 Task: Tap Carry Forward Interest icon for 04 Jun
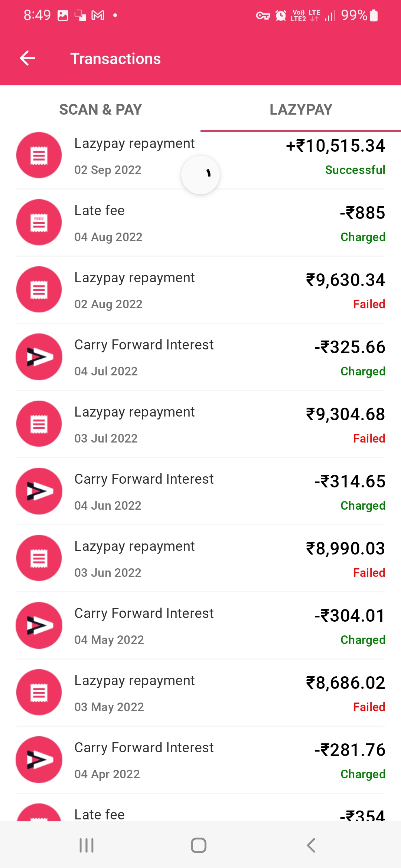(39, 491)
